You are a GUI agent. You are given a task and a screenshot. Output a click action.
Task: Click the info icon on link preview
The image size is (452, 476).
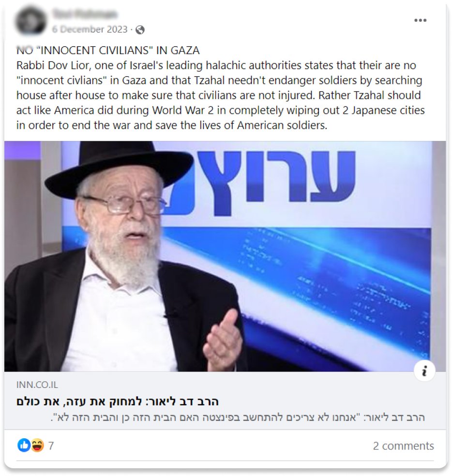point(424,371)
